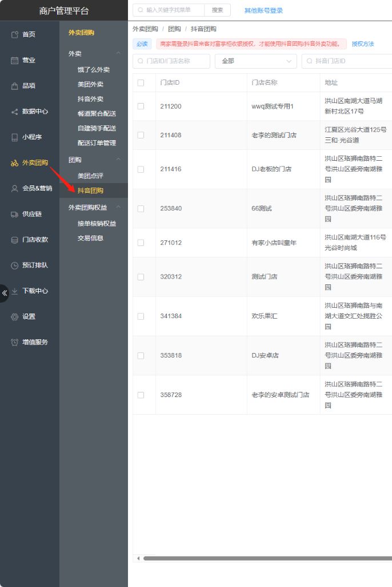Click the 必读 tag

coord(142,44)
